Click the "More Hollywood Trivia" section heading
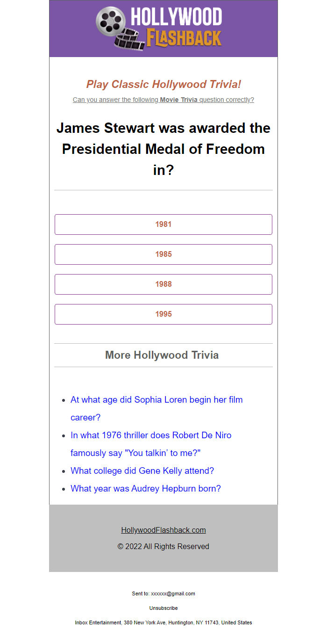The image size is (327, 644). pos(162,355)
